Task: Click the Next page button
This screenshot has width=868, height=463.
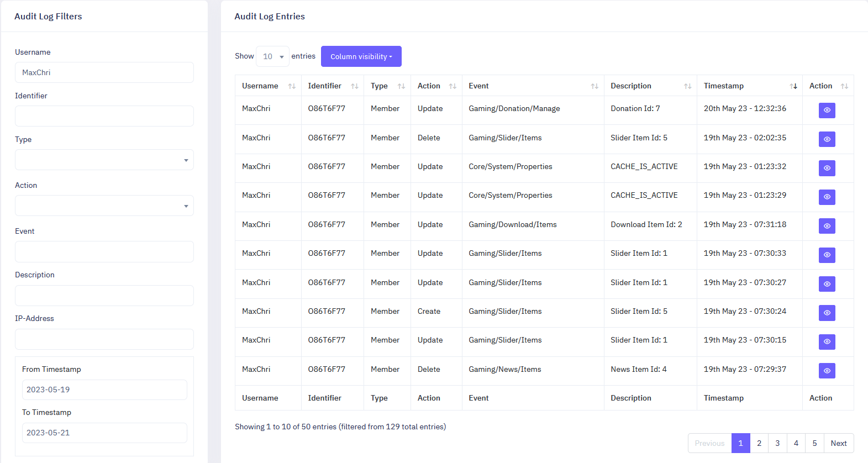Action: pyautogui.click(x=839, y=443)
